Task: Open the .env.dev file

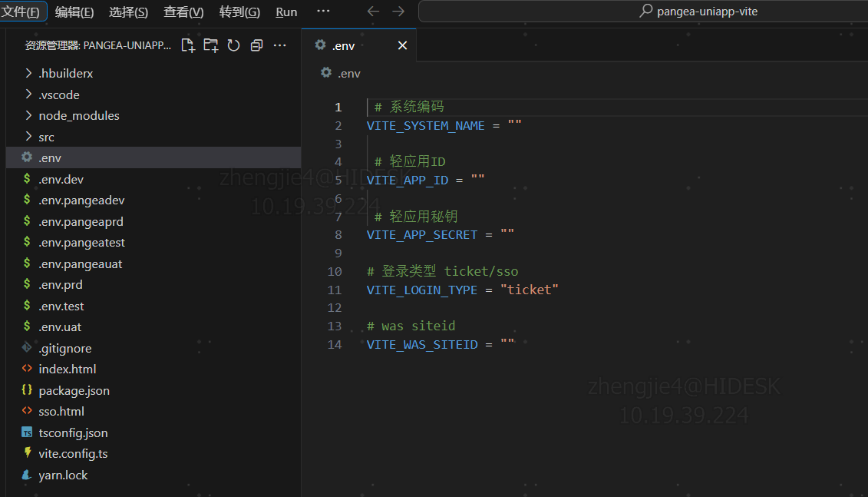Action: (153, 179)
